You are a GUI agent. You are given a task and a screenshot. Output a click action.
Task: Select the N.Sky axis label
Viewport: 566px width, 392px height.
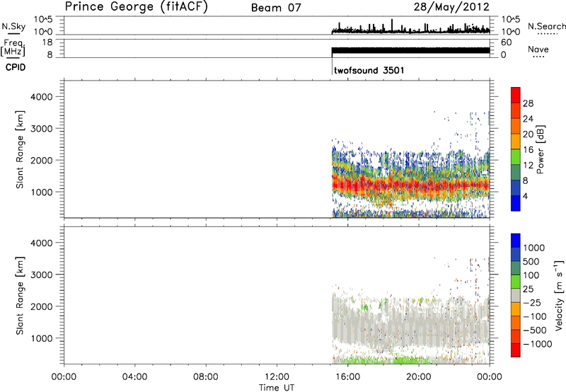[11, 27]
